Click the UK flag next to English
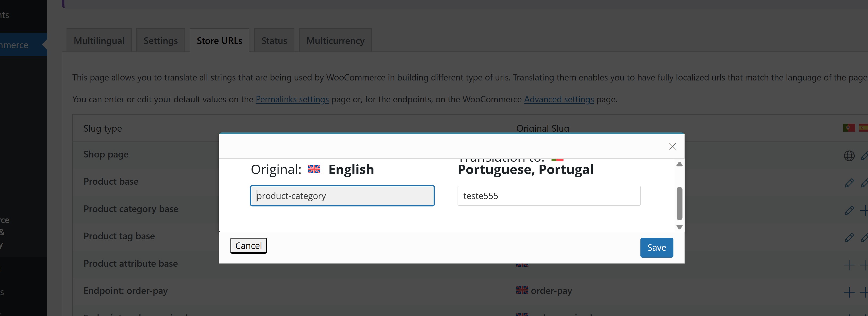868x316 pixels. [x=314, y=169]
